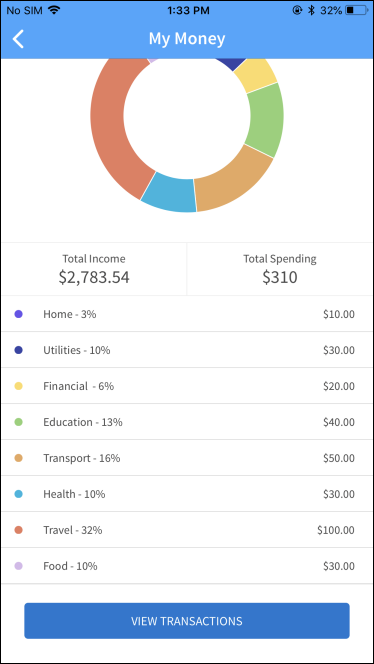Tap the rotation lock status icon
Screen dimensions: 374x664
pyautogui.click(x=297, y=10)
